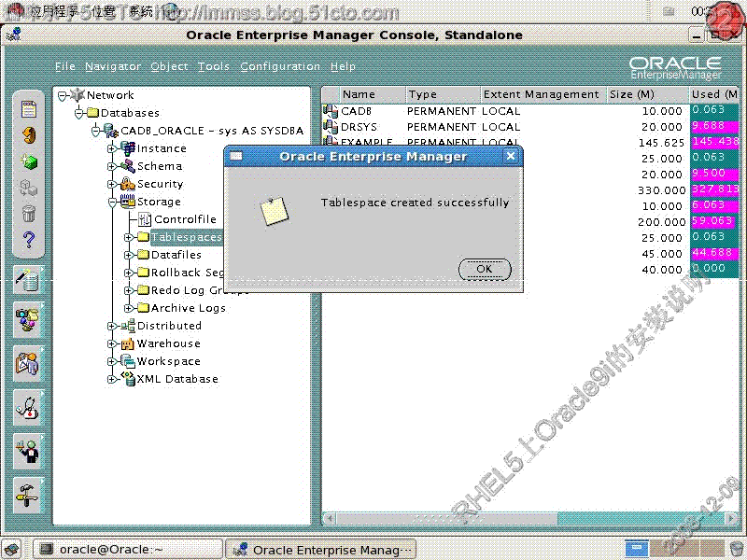
Task: Open the hammer tools drawer icon
Action: (29, 496)
